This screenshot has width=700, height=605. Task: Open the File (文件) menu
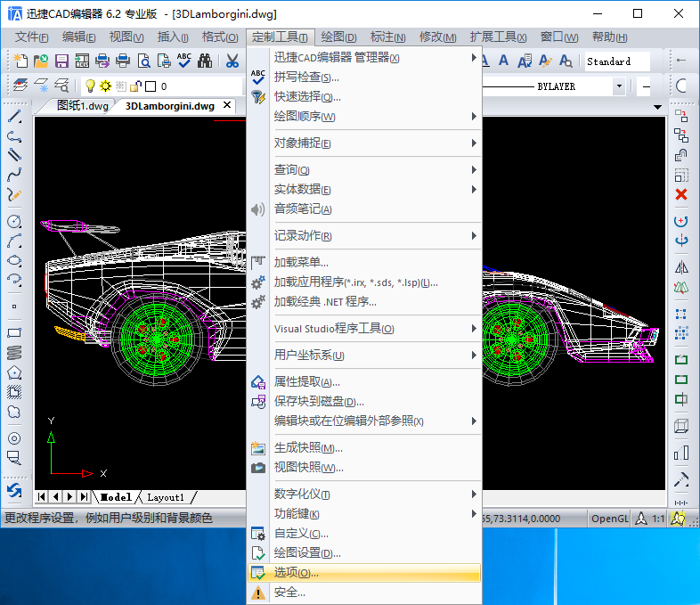pos(32,37)
